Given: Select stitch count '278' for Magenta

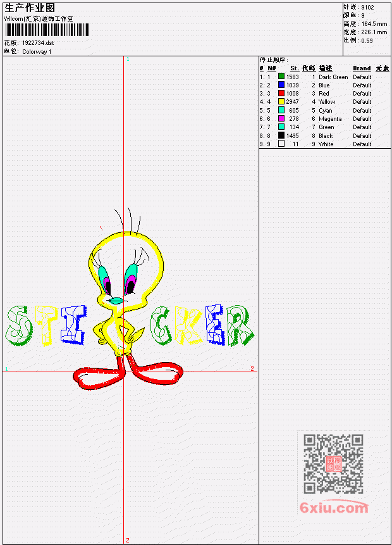Looking at the screenshot, I should click(294, 119).
